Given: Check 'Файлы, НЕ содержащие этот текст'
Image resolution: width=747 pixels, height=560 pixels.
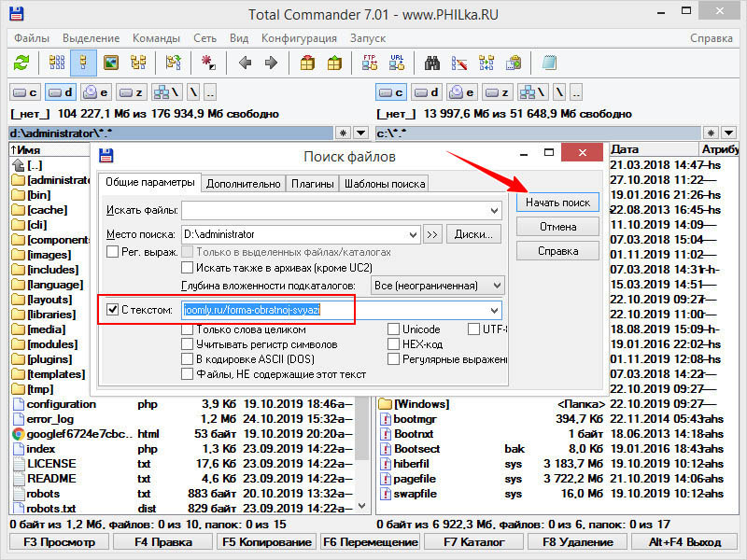Looking at the screenshot, I should click(x=188, y=374).
